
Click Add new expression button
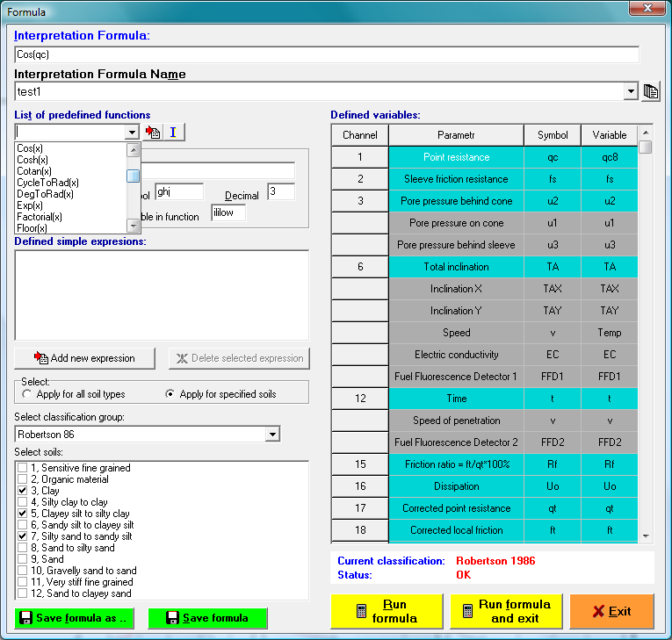pos(85,358)
